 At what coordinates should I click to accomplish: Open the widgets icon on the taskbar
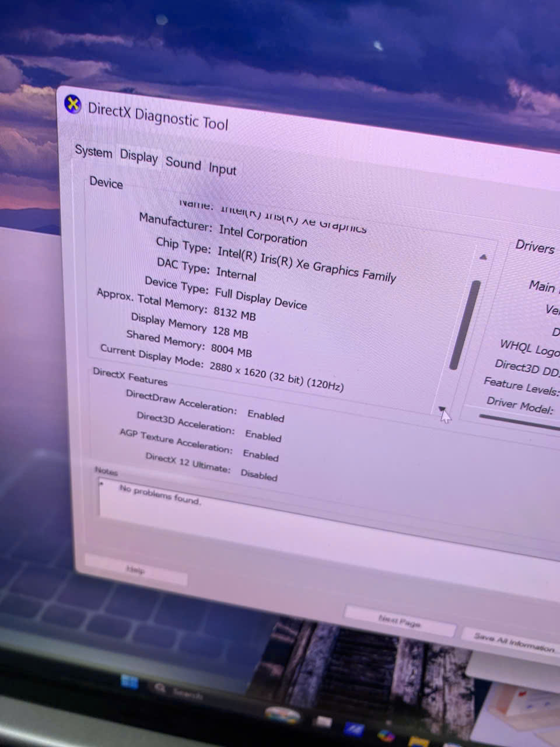(x=282, y=715)
